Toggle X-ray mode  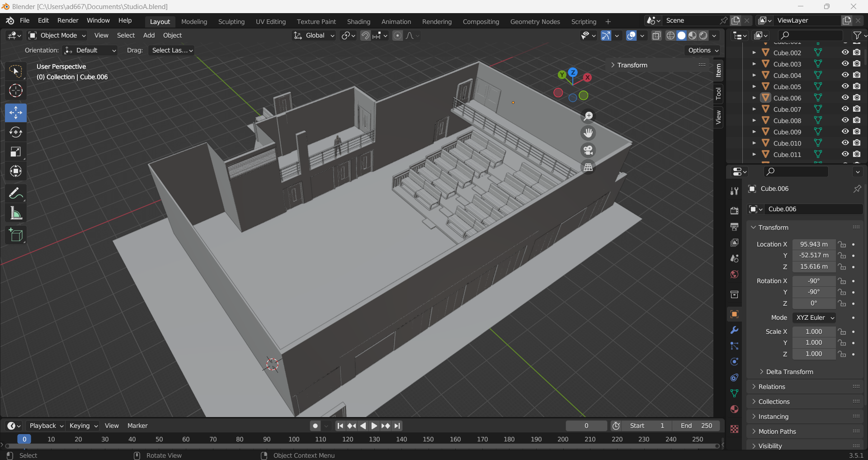click(x=656, y=36)
